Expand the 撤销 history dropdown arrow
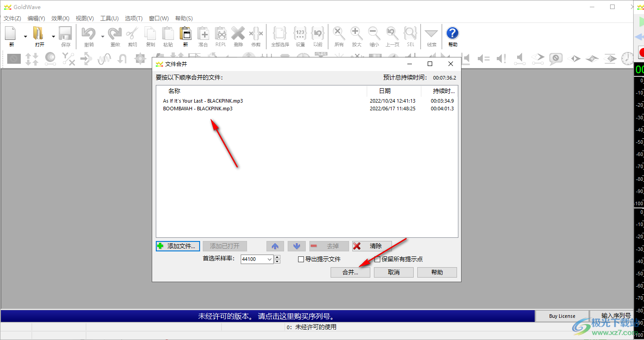The width and height of the screenshot is (644, 340). pos(103,36)
